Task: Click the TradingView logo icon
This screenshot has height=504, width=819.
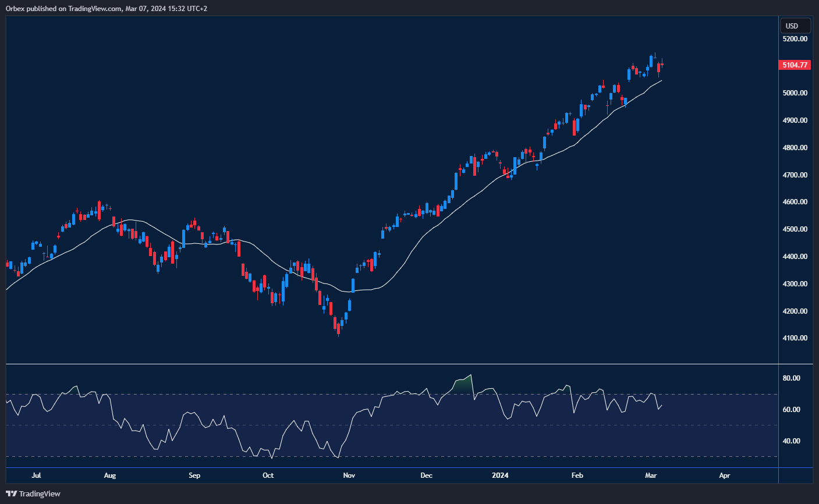Action: click(12, 494)
